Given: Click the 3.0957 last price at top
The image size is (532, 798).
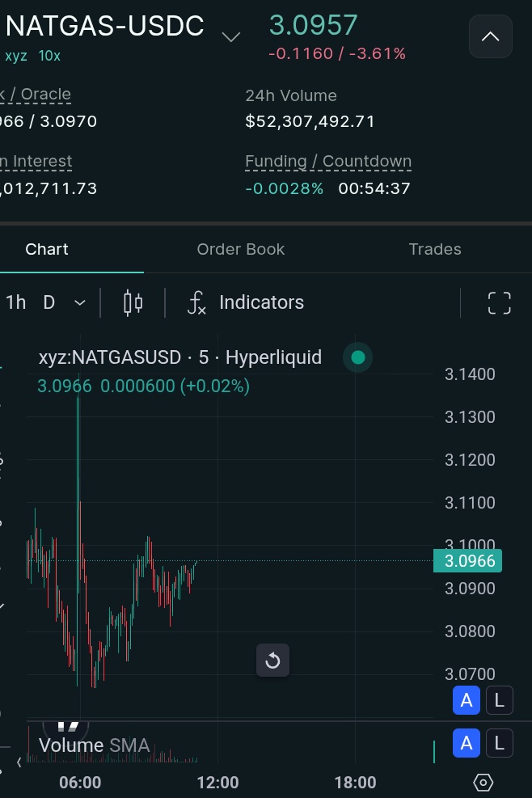Looking at the screenshot, I should (x=313, y=25).
